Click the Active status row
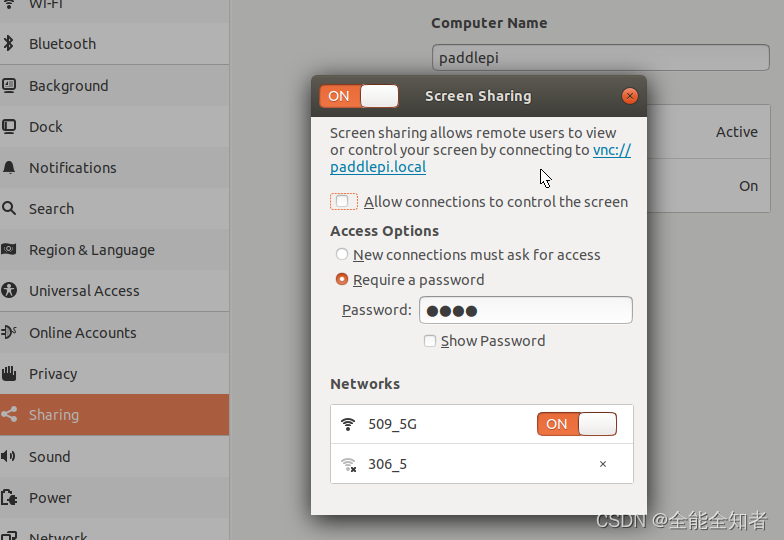 click(x=708, y=132)
